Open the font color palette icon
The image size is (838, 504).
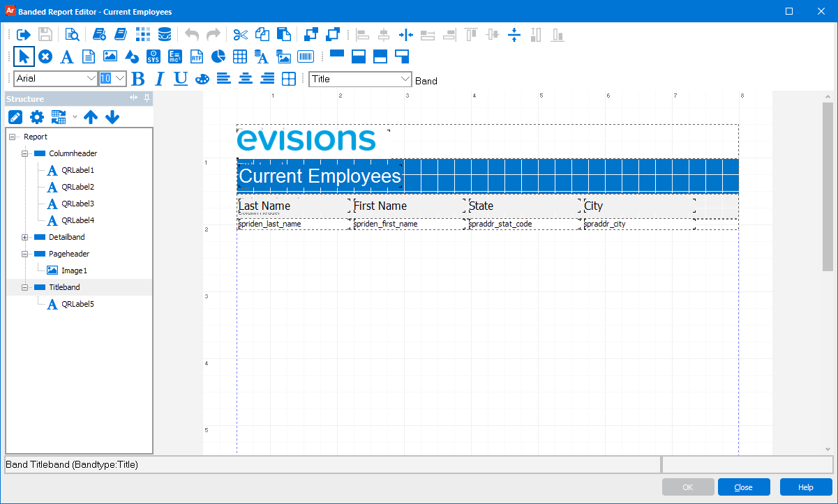(x=202, y=79)
